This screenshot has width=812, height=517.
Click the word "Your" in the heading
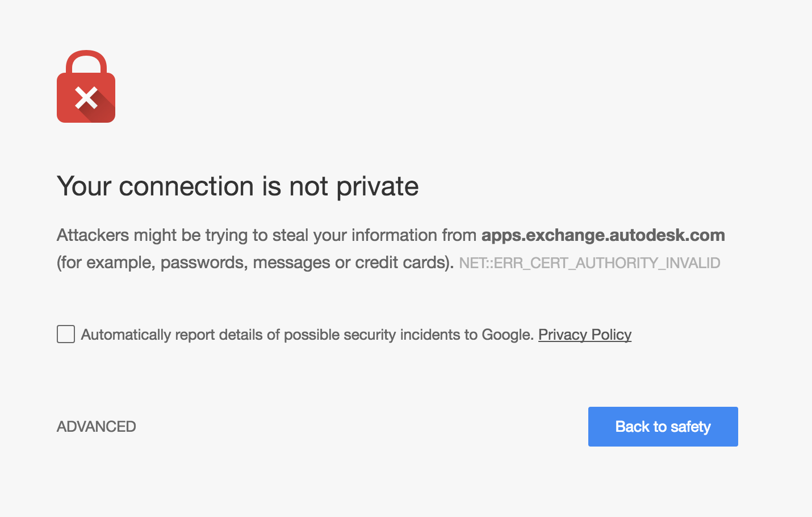pos(83,186)
